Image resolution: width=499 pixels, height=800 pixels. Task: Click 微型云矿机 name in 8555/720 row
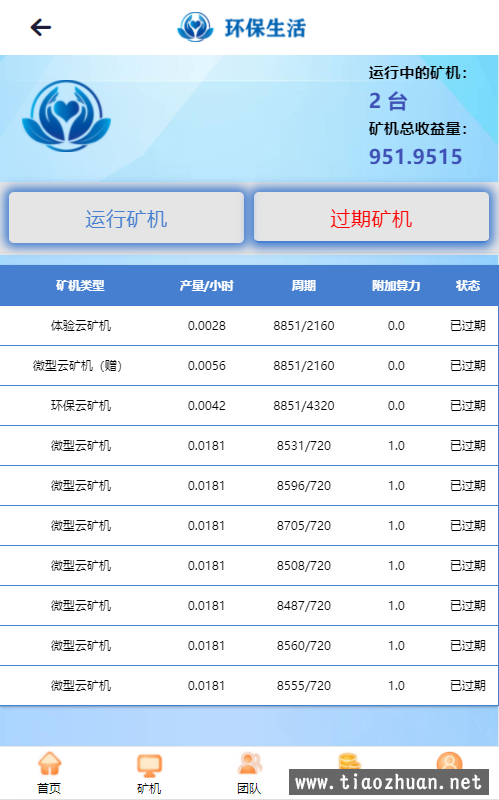(x=81, y=686)
